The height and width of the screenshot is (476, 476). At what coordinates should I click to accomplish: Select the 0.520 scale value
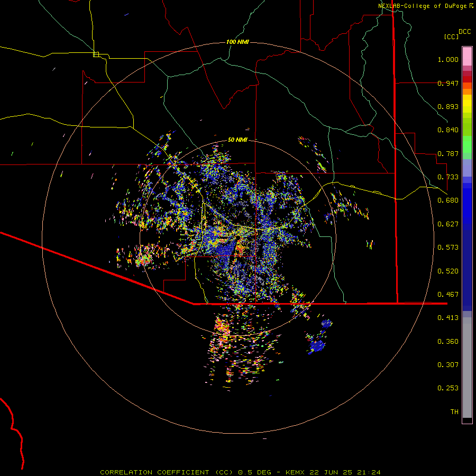click(x=448, y=271)
